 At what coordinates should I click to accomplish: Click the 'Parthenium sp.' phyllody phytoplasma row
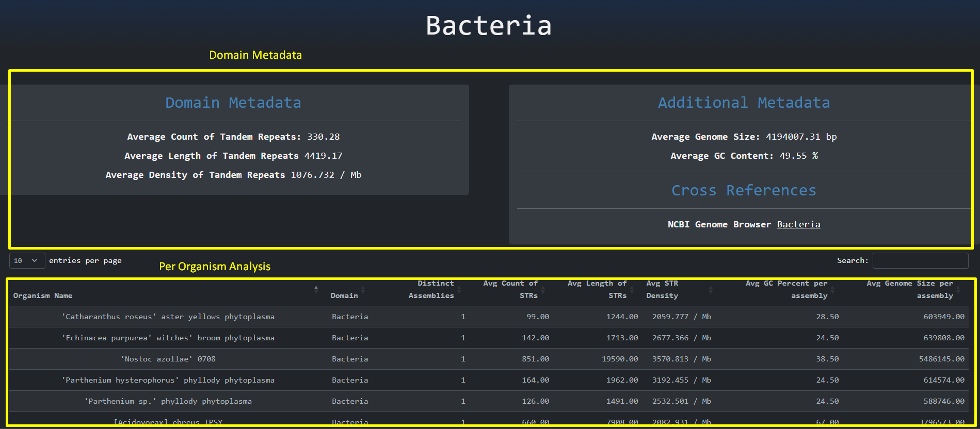pyautogui.click(x=168, y=401)
